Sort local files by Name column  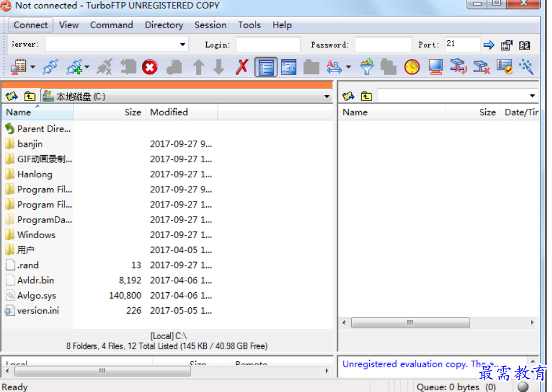[x=38, y=112]
